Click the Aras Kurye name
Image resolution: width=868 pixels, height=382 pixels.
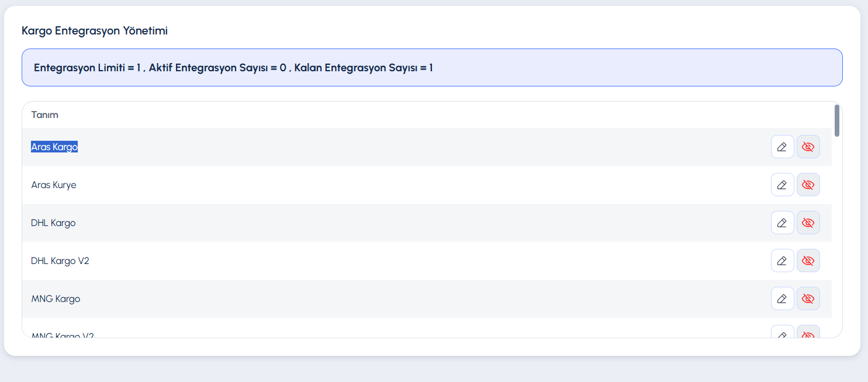click(x=54, y=185)
